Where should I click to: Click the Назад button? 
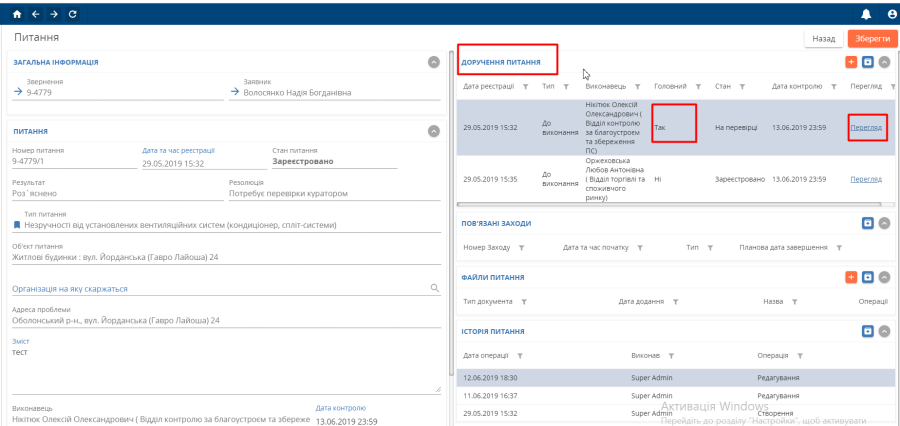click(823, 38)
